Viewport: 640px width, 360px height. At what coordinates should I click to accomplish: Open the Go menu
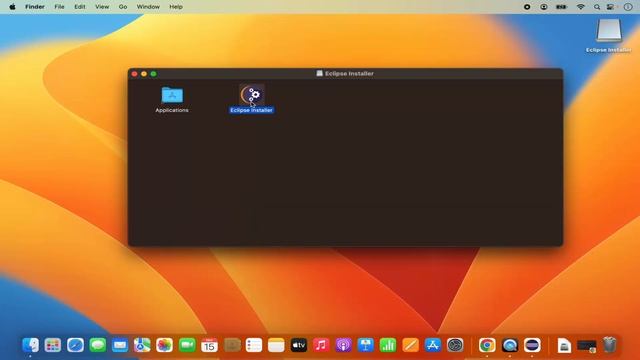123,7
